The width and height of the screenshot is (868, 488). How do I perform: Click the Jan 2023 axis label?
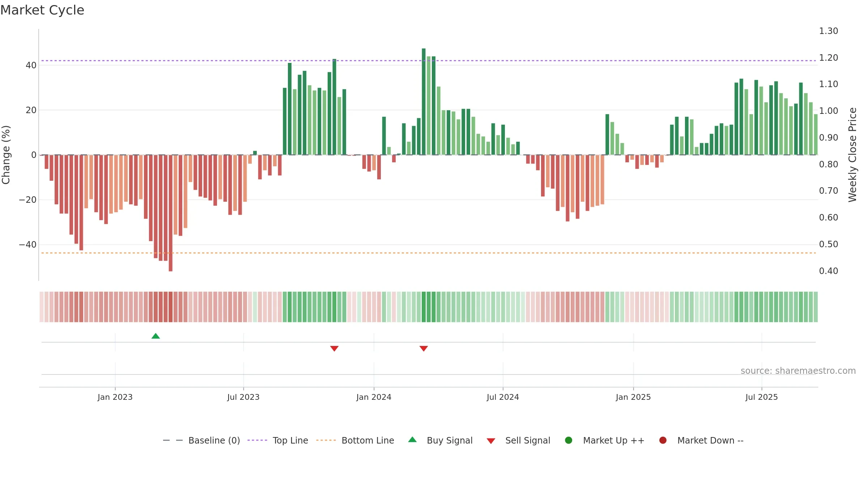(115, 397)
